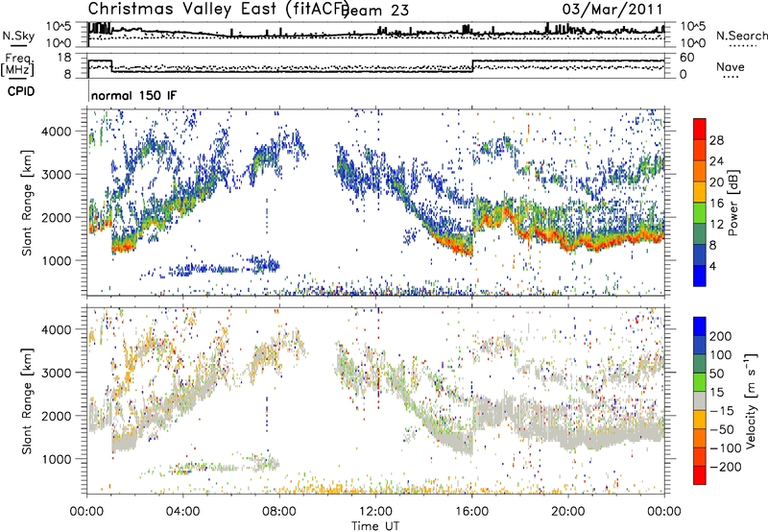The image size is (768, 532).
Task: Click the date 03/Mar/2011
Action: pyautogui.click(x=612, y=10)
